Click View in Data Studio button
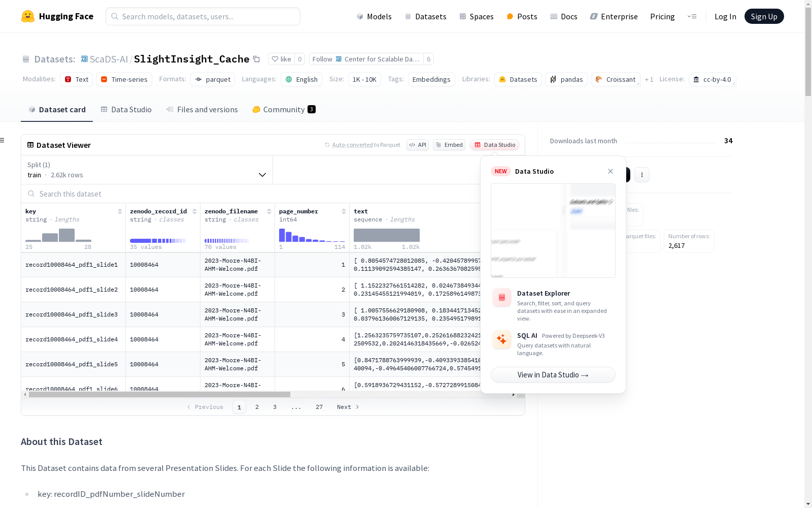812x508 pixels. pyautogui.click(x=553, y=375)
